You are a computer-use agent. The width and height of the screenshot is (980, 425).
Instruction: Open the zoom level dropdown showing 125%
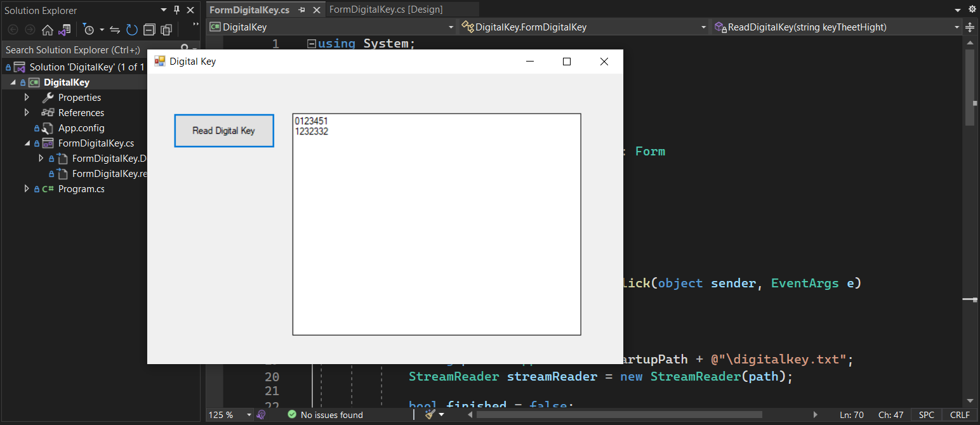228,414
